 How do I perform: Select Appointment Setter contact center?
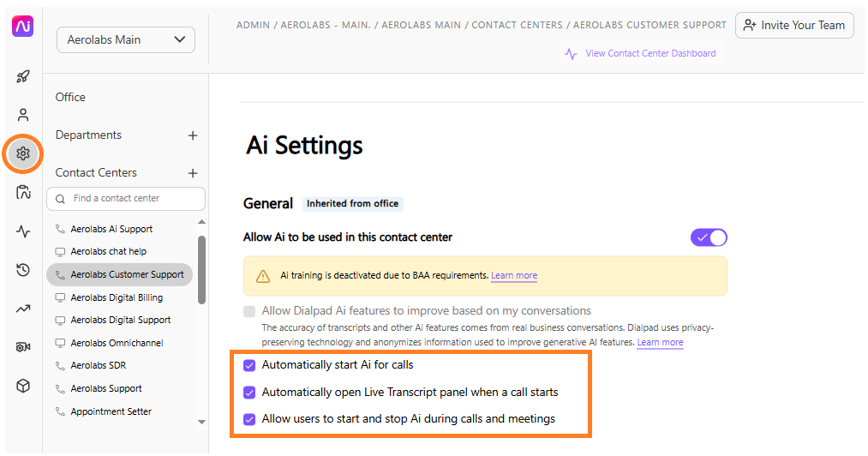tap(111, 411)
